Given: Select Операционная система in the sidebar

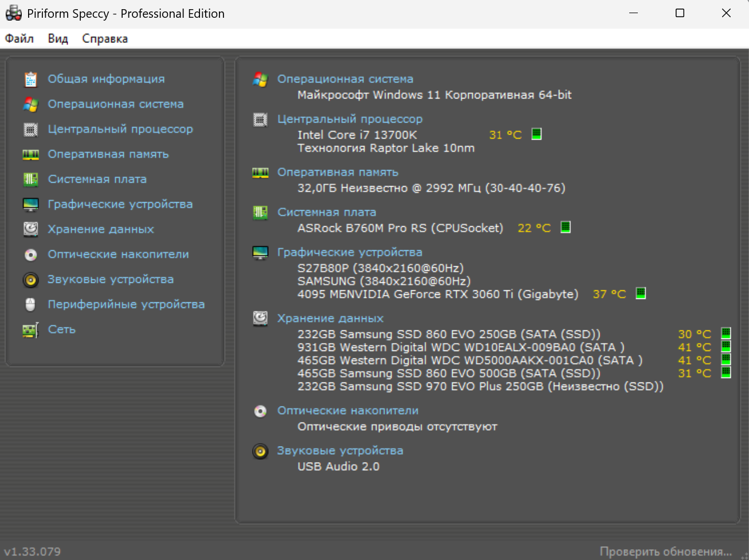Looking at the screenshot, I should (115, 104).
